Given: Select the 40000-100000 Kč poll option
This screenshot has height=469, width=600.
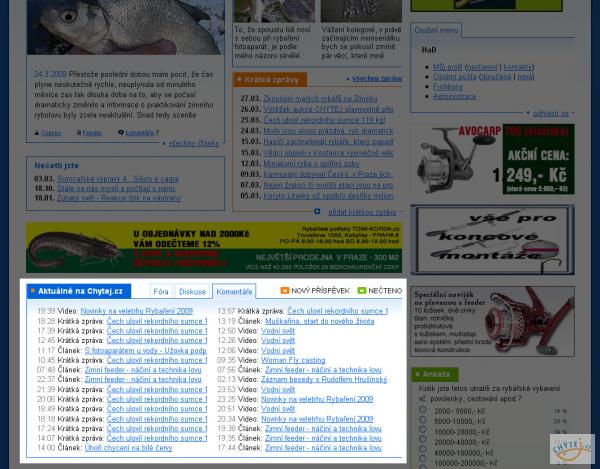Looking at the screenshot, I should (x=422, y=449).
